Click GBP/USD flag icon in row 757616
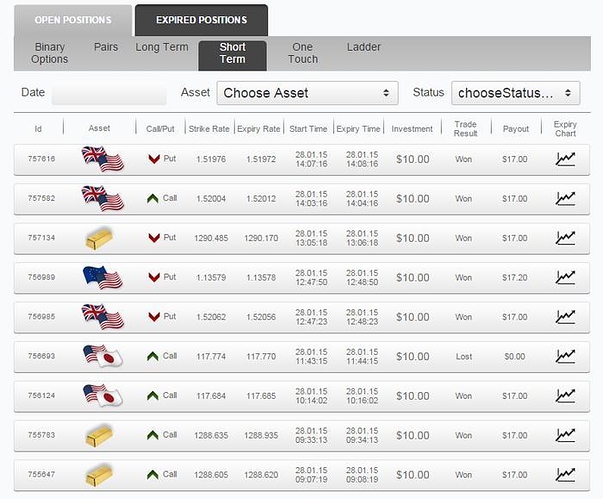Image resolution: width=603 pixels, height=499 pixels. tap(103, 159)
